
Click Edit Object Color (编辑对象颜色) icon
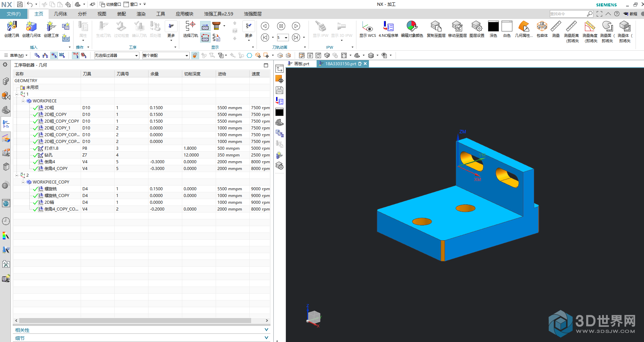click(x=412, y=27)
